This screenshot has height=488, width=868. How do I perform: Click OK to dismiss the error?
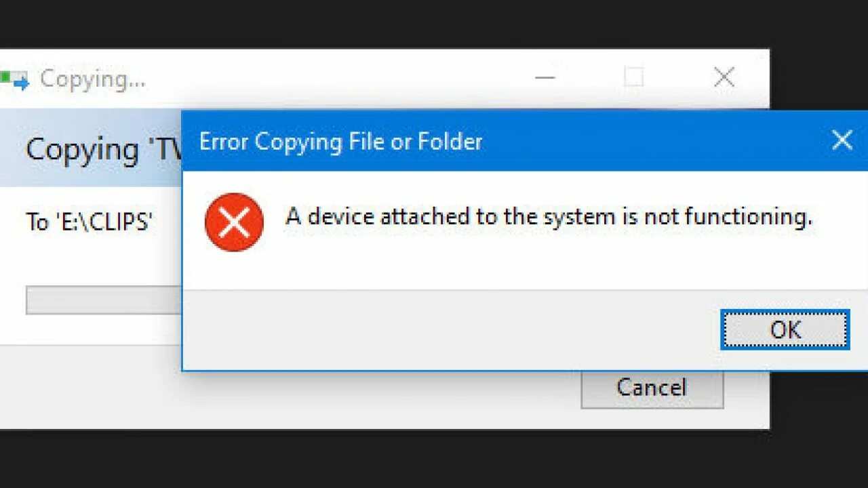(785, 329)
